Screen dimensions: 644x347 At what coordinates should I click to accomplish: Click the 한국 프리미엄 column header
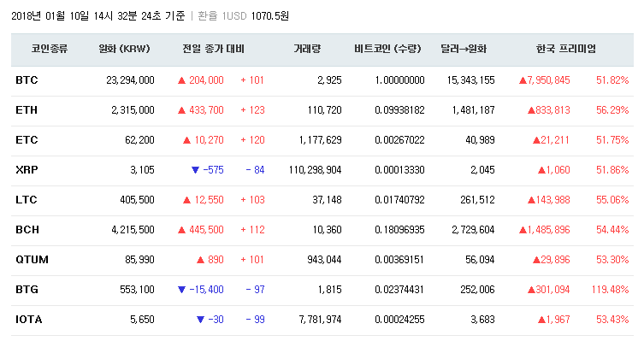coord(565,50)
